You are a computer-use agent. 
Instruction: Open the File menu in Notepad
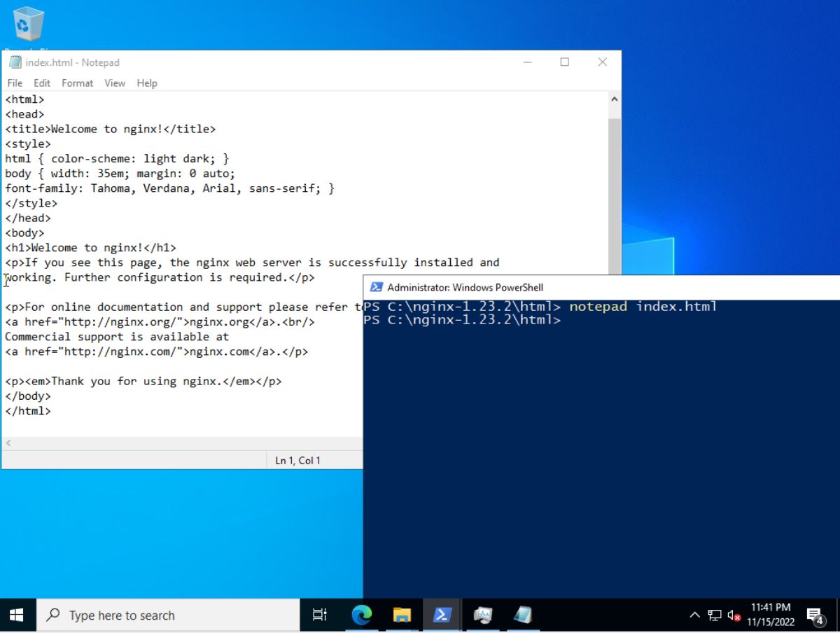point(14,83)
